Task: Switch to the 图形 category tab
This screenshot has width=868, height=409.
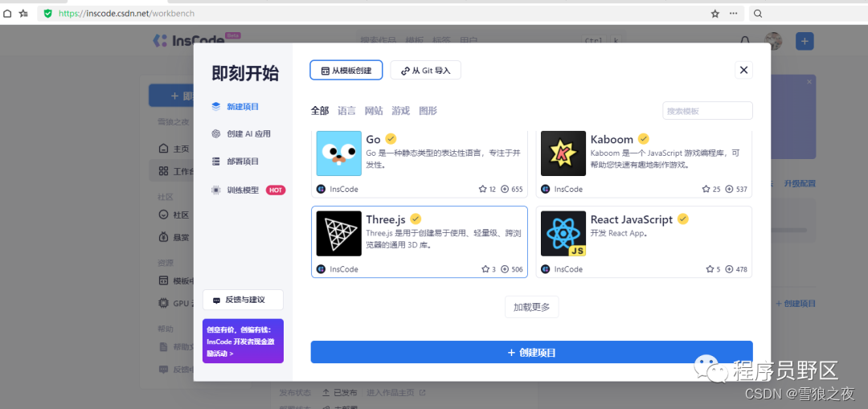Action: pos(428,111)
